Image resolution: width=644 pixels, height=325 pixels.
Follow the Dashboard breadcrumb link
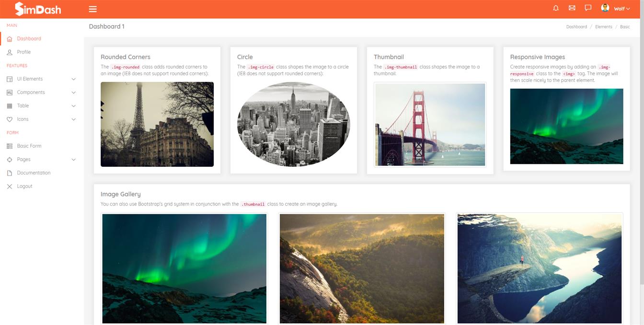576,27
